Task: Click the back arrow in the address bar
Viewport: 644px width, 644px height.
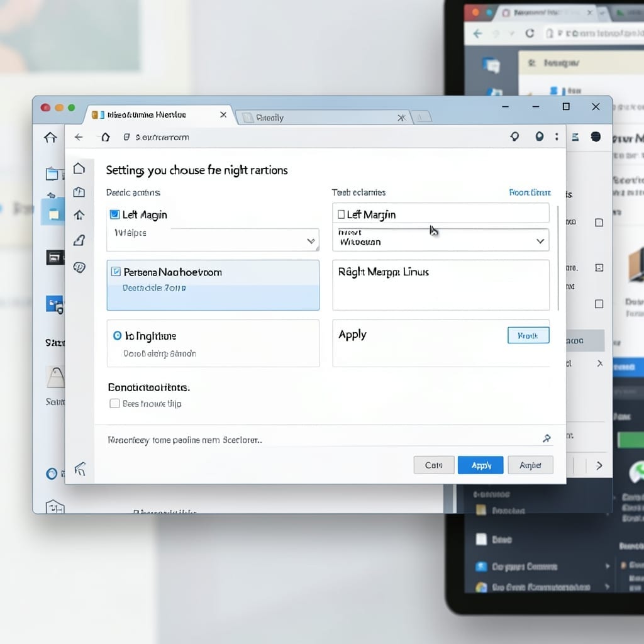Action: (x=79, y=137)
